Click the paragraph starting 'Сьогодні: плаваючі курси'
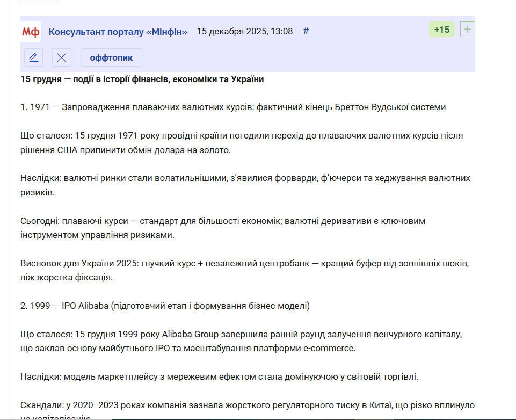This screenshot has width=516, height=420. [223, 228]
